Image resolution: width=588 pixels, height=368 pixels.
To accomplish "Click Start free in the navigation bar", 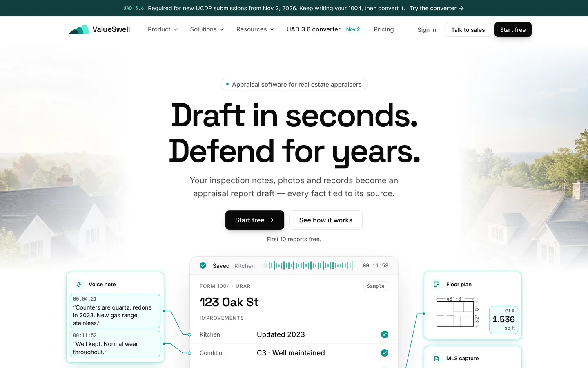I will pyautogui.click(x=513, y=30).
